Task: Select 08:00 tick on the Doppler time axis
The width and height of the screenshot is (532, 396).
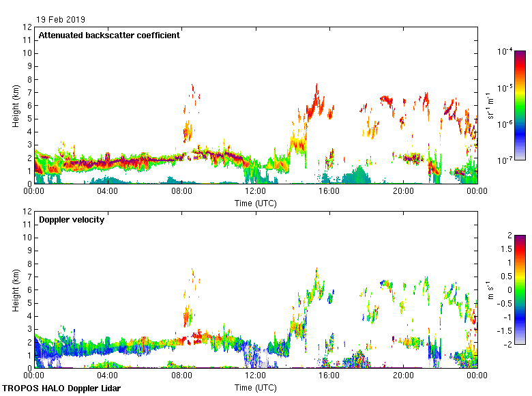Action: point(182,376)
